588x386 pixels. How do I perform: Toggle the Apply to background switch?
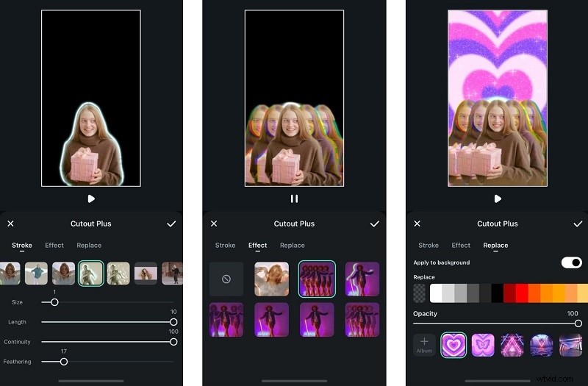[x=571, y=262]
